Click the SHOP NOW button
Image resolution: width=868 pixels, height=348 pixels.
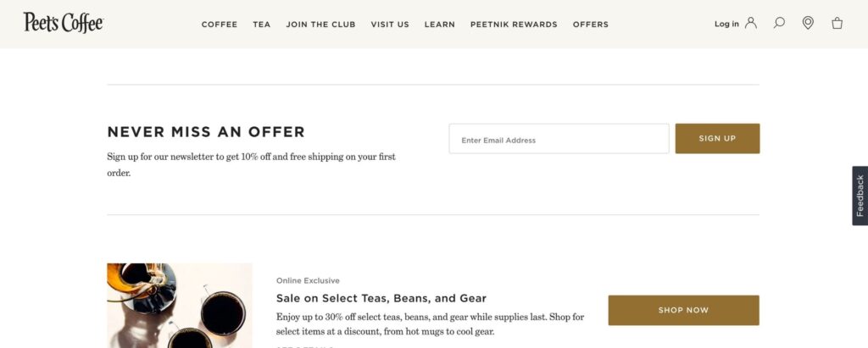[684, 311]
